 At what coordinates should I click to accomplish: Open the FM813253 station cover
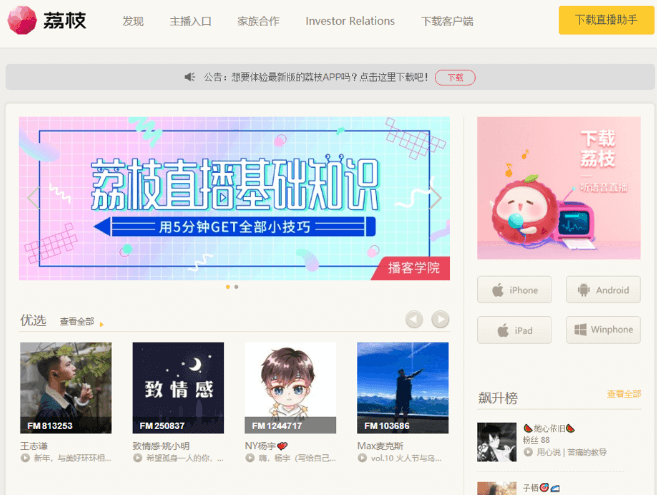[66, 388]
